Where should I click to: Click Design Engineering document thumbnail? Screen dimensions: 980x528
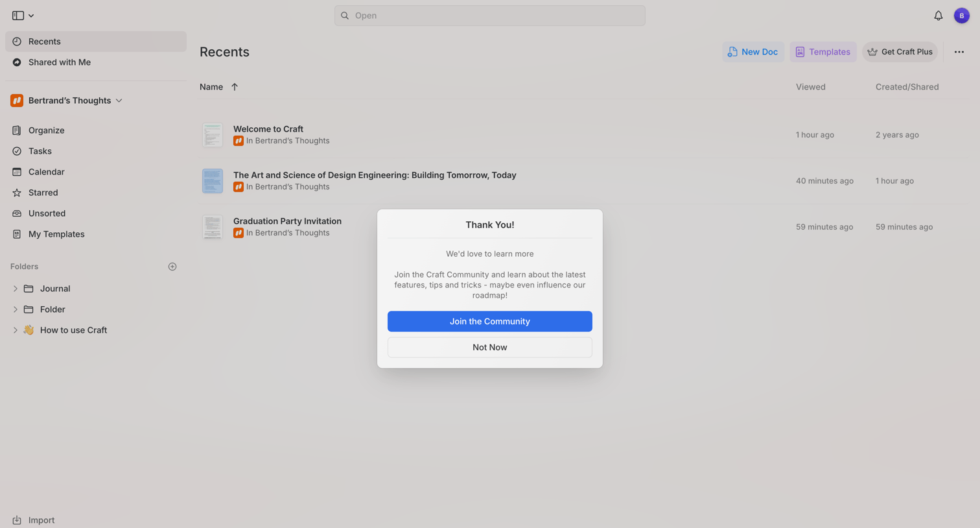pos(213,181)
